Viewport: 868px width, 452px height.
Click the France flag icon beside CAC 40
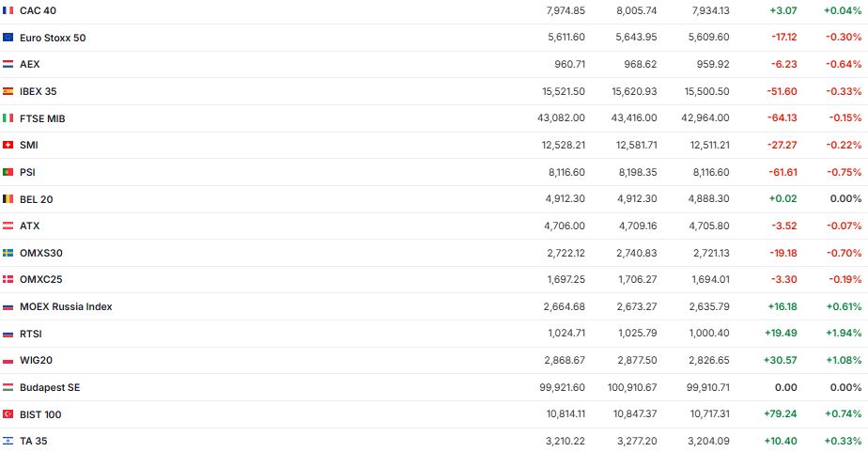click(x=8, y=10)
